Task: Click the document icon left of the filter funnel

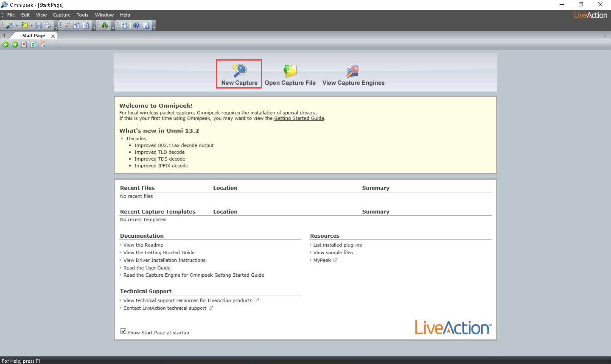Action: (67, 25)
